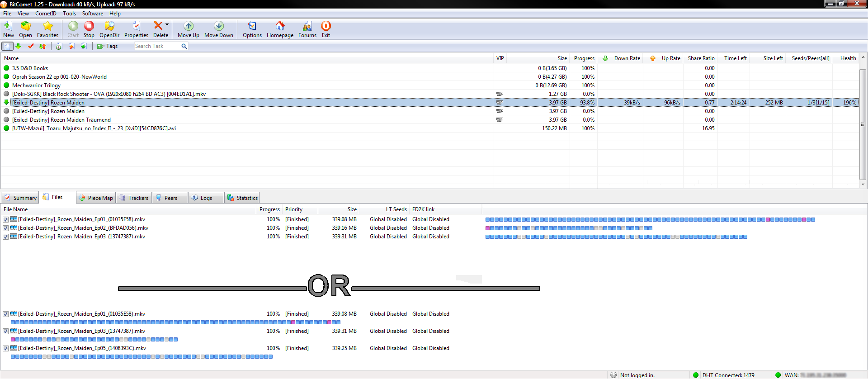Screen dimensions: 868x379
Task: Toggle the lower Rozen_Maiden_Ep03 file checkbox
Action: click(x=6, y=331)
